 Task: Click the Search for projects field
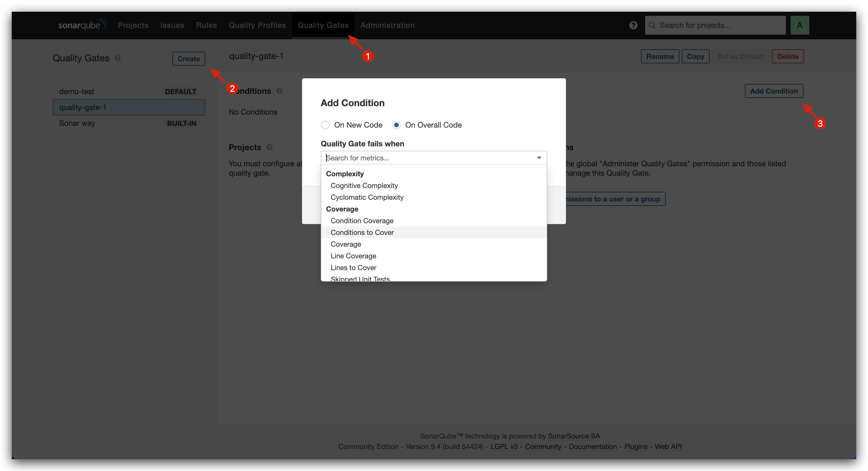[x=715, y=25]
